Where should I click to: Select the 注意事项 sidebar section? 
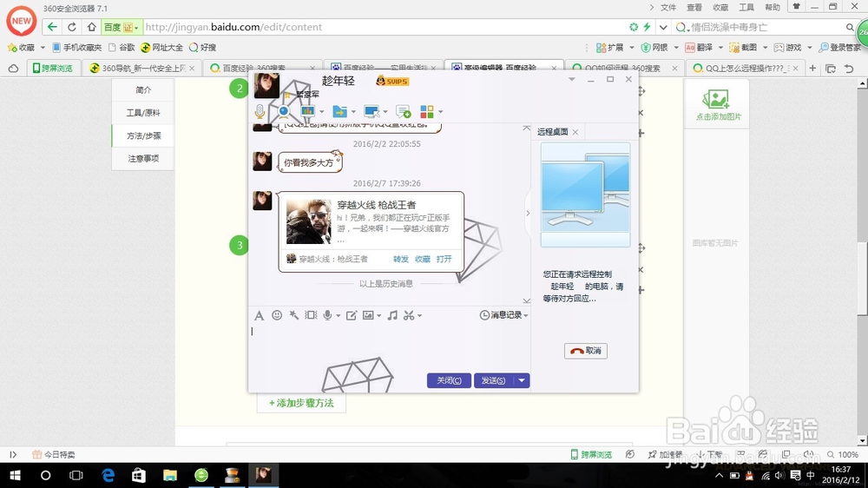tap(143, 158)
